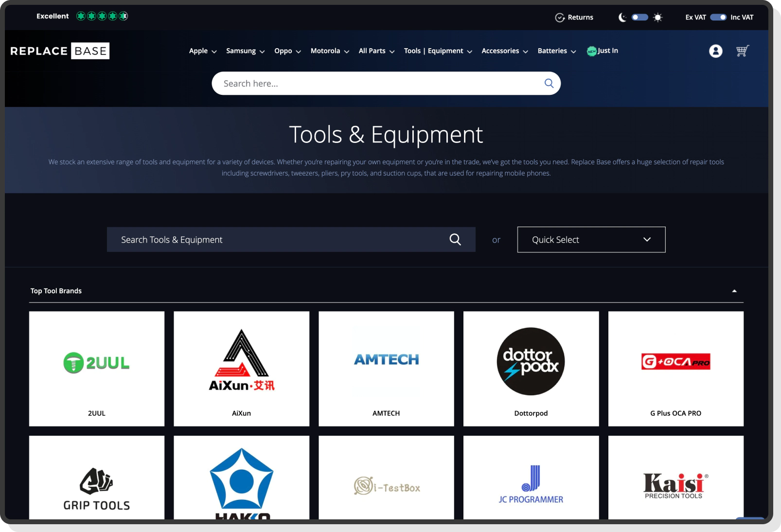Toggle between dark and light theme
This screenshot has width=781, height=532.
640,17
